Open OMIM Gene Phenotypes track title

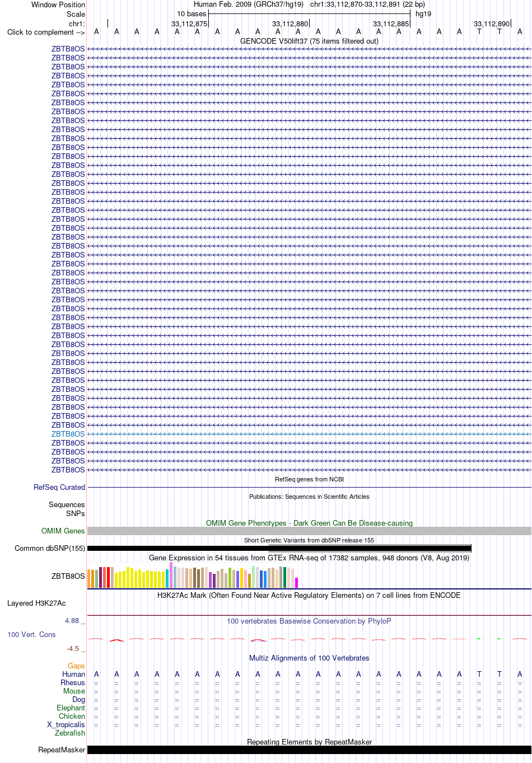[x=309, y=523]
